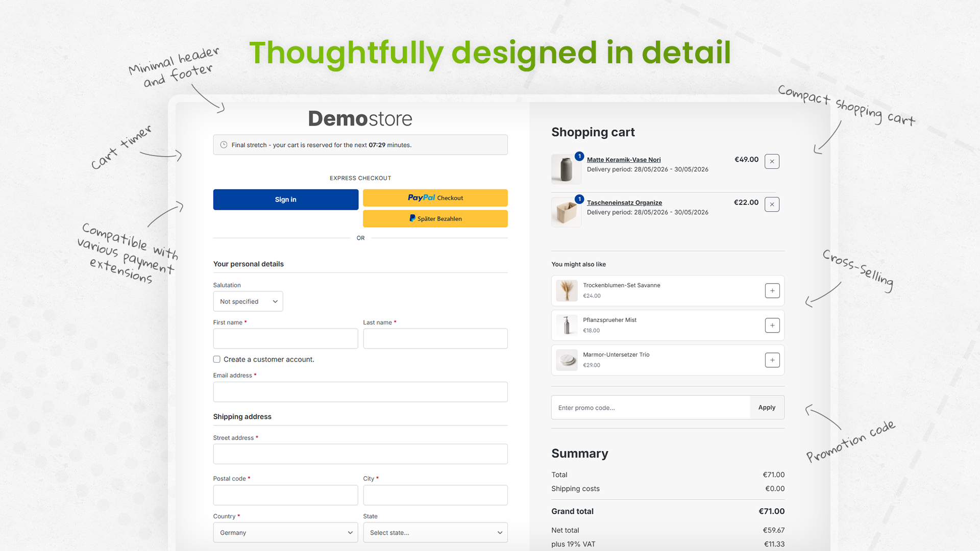Pay with PayPal Checkout button
Screen dimensions: 980x551
435,198
